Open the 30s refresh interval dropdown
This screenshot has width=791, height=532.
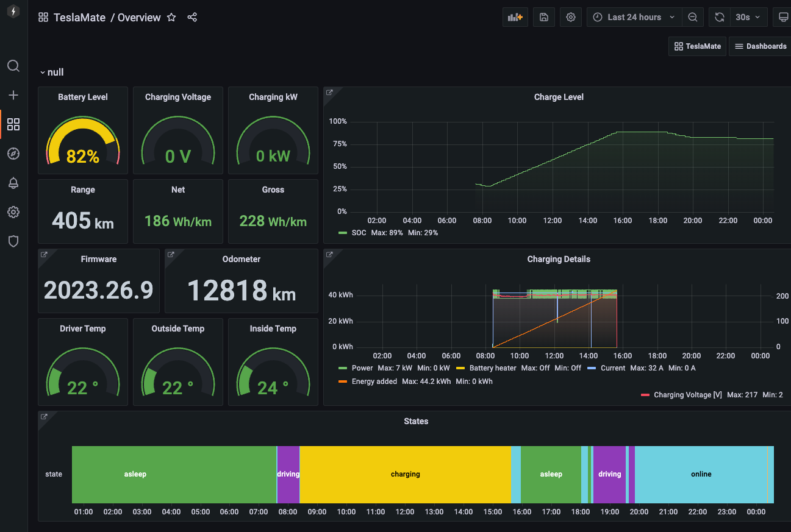point(748,17)
